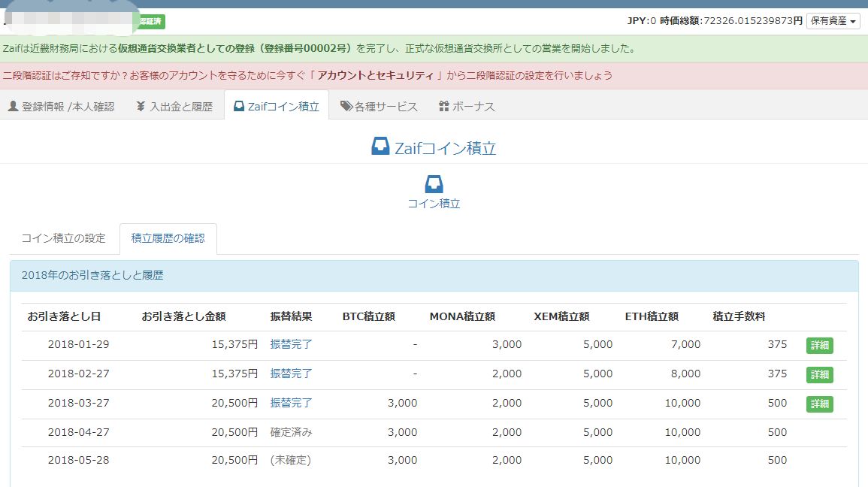Click the person icon beside 登録情報/本人確認

(x=13, y=107)
